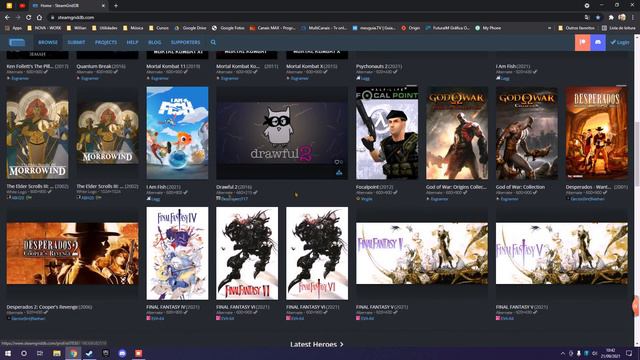
Task: Open the HELP menu item
Action: click(132, 42)
